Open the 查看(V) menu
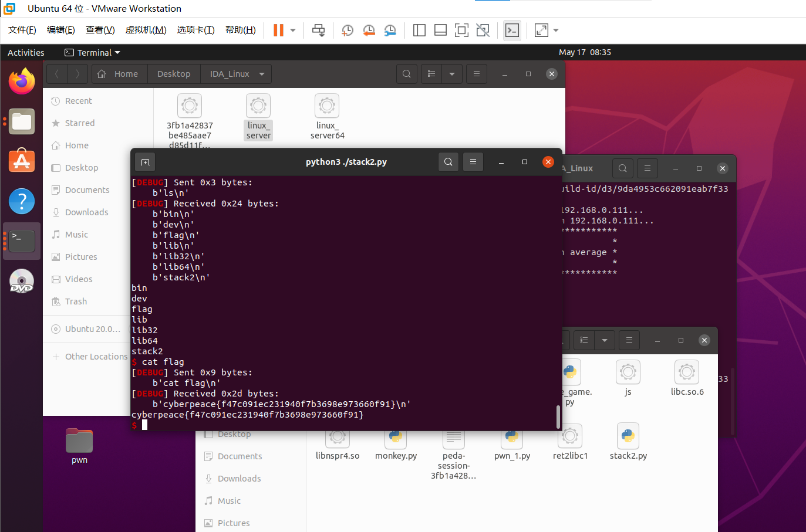The width and height of the screenshot is (806, 532). (x=100, y=30)
